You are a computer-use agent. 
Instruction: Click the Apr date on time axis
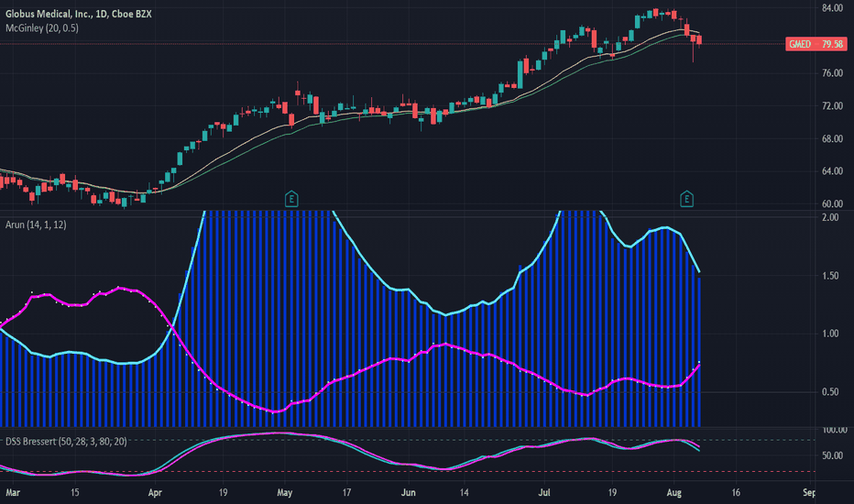pos(155,493)
